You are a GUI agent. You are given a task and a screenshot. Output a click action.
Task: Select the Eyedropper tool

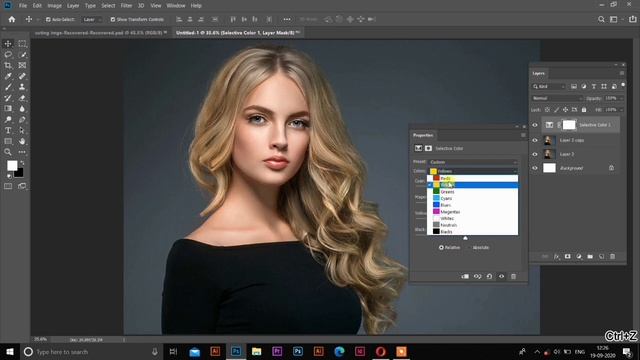pos(8,76)
